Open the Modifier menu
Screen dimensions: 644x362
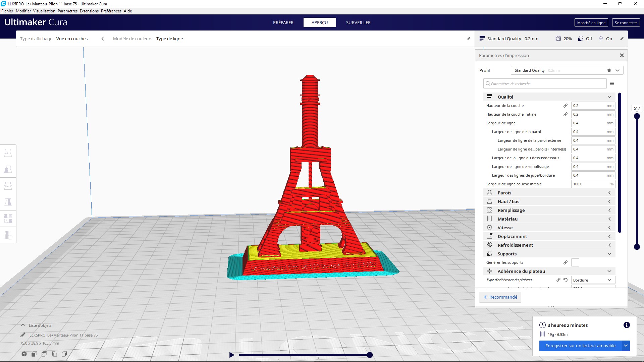(23, 11)
